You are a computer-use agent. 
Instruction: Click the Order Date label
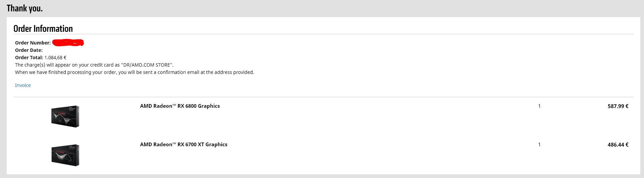click(x=29, y=50)
